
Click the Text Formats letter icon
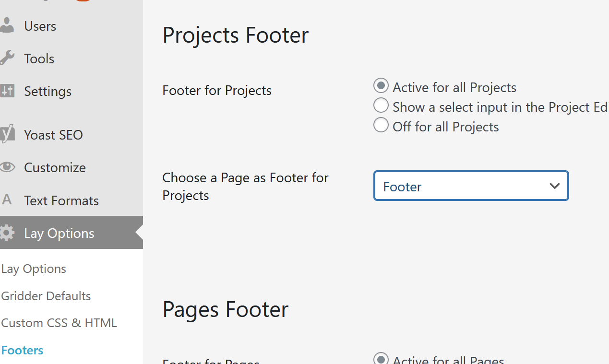coord(7,200)
